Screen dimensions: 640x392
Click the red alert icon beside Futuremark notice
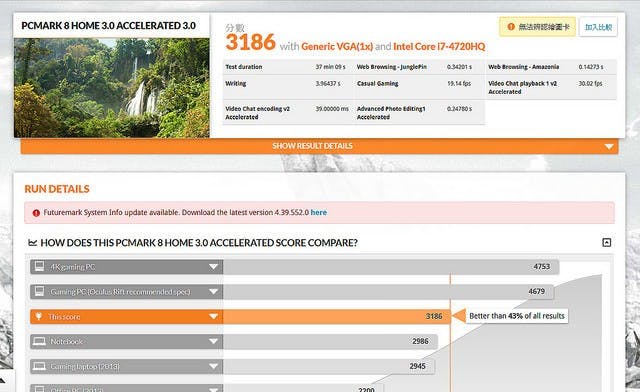pyautogui.click(x=36, y=213)
